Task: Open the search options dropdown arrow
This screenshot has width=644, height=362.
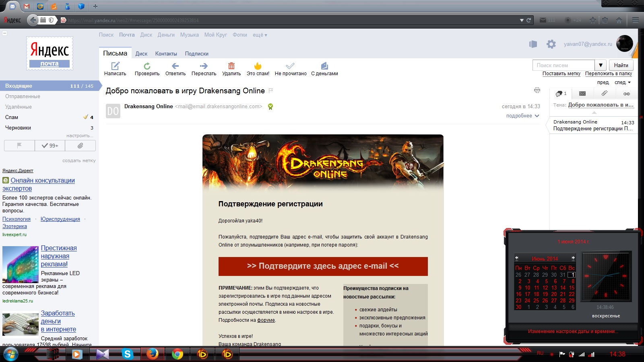Action: pos(601,65)
